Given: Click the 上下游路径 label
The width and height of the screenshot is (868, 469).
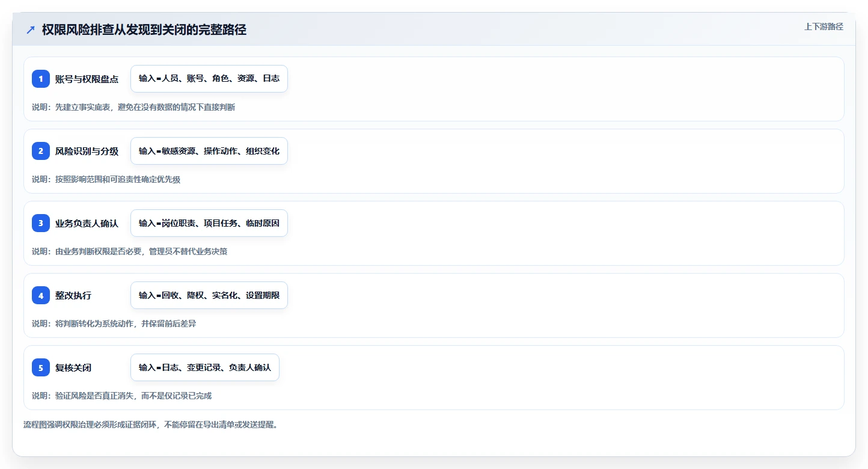Looking at the screenshot, I should [x=824, y=26].
